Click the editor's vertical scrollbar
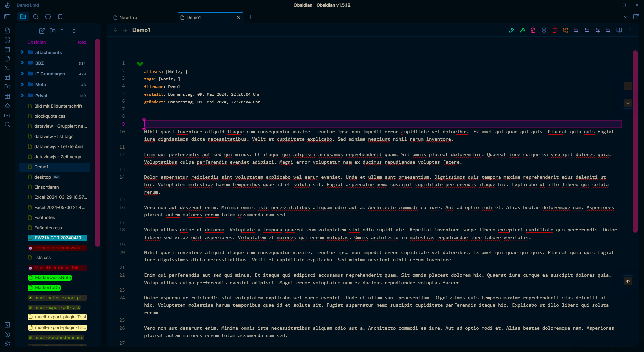Screen dimensions: 644x352 click(x=635, y=141)
